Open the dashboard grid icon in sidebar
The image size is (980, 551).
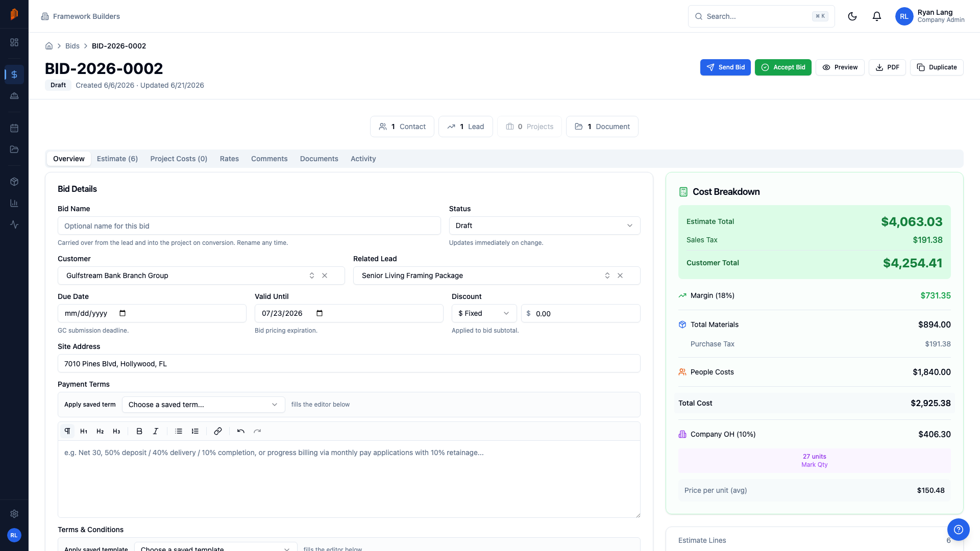click(x=14, y=42)
